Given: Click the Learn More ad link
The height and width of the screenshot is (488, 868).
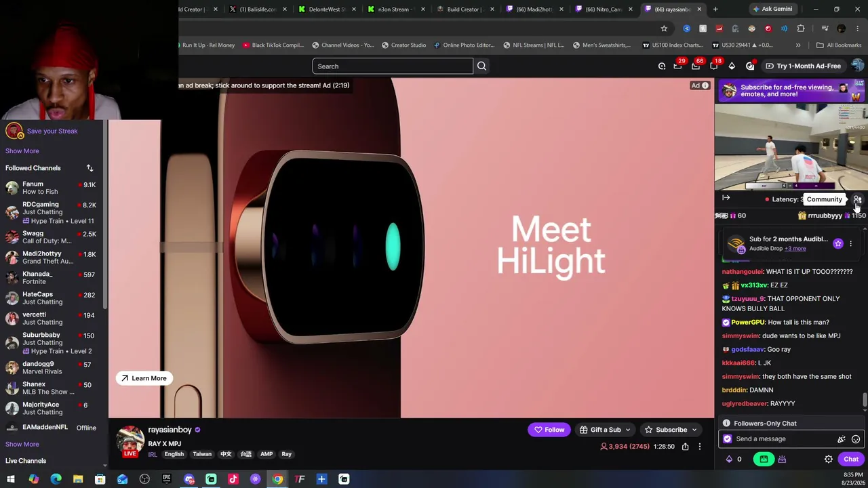Looking at the screenshot, I should pos(143,378).
